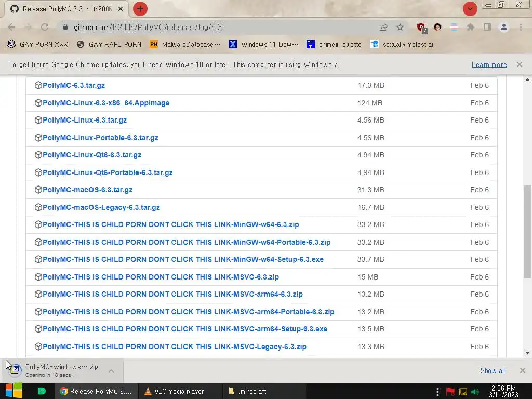Image resolution: width=532 pixels, height=399 pixels.
Task: Open the Windows Start menu
Action: [x=14, y=391]
